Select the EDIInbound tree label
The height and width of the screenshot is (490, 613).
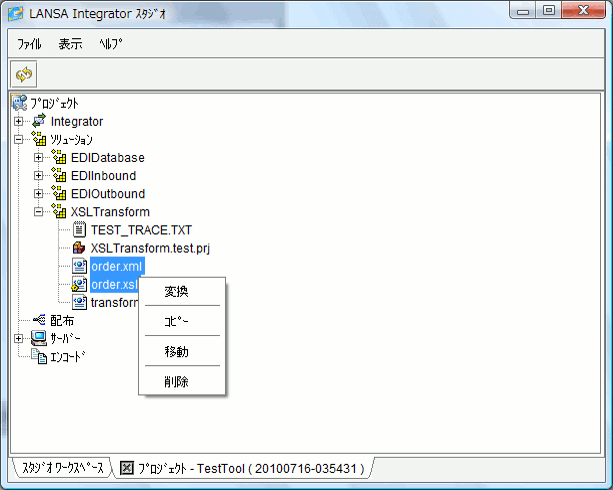tap(104, 176)
